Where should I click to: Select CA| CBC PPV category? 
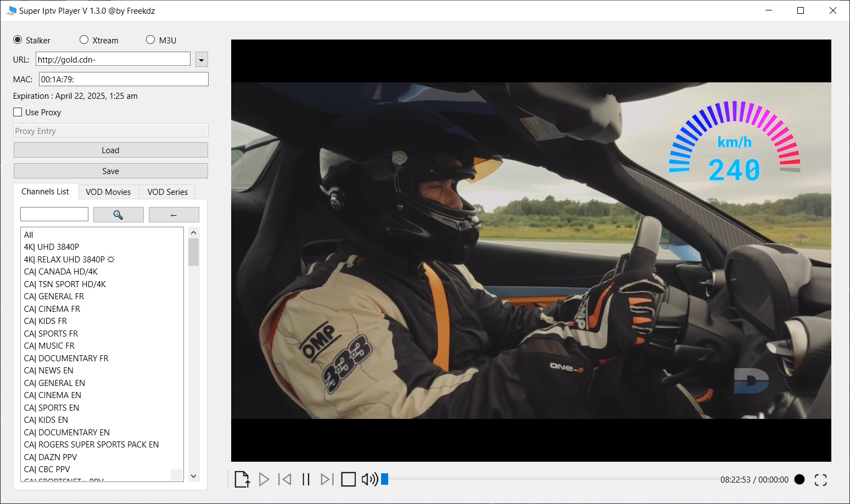pyautogui.click(x=102, y=469)
